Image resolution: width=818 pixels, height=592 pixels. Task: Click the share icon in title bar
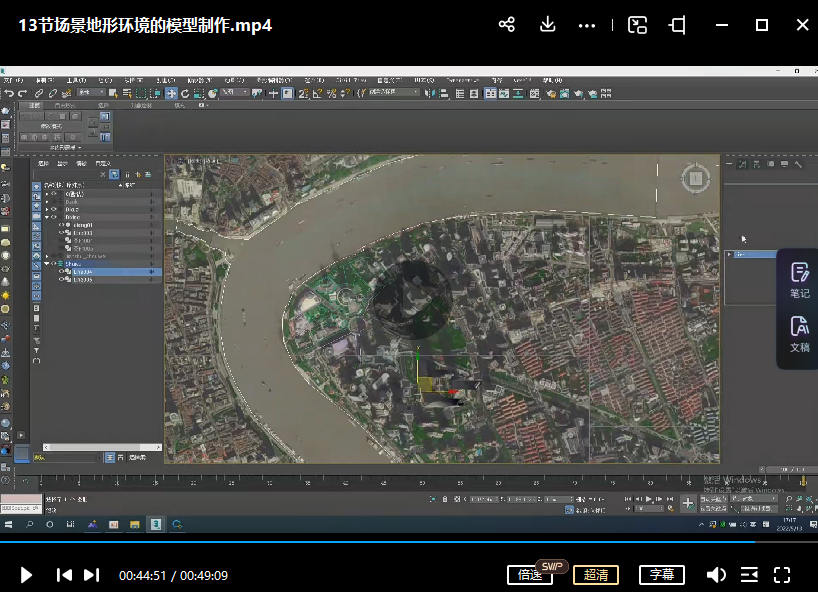(507, 25)
